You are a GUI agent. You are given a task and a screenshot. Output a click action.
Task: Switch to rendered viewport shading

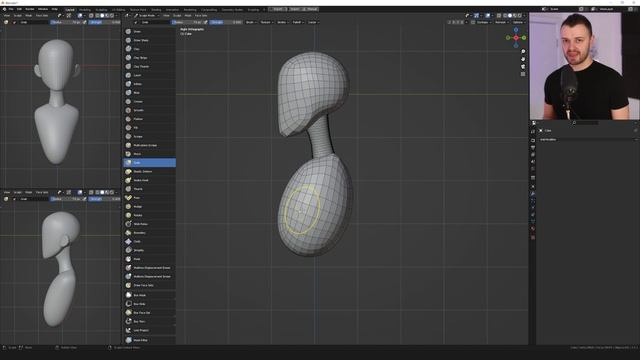pos(520,16)
